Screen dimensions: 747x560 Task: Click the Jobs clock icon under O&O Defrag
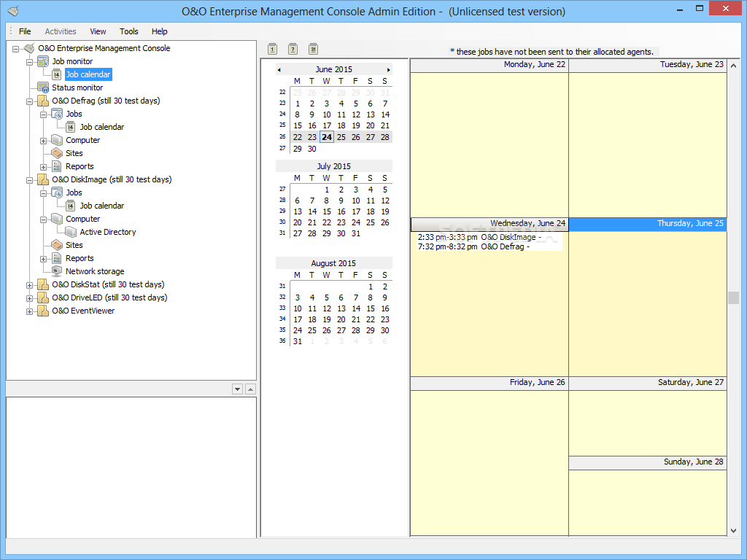click(57, 114)
